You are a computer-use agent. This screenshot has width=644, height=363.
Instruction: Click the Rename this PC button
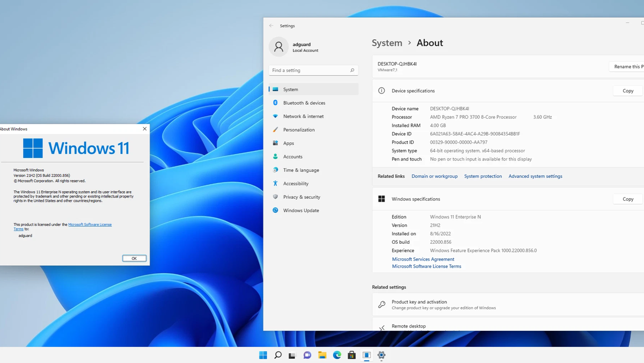click(627, 67)
